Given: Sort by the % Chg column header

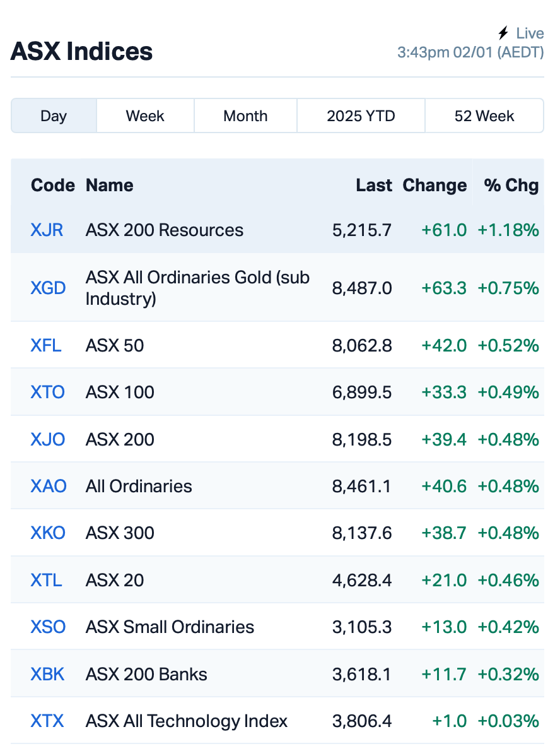Looking at the screenshot, I should click(511, 186).
